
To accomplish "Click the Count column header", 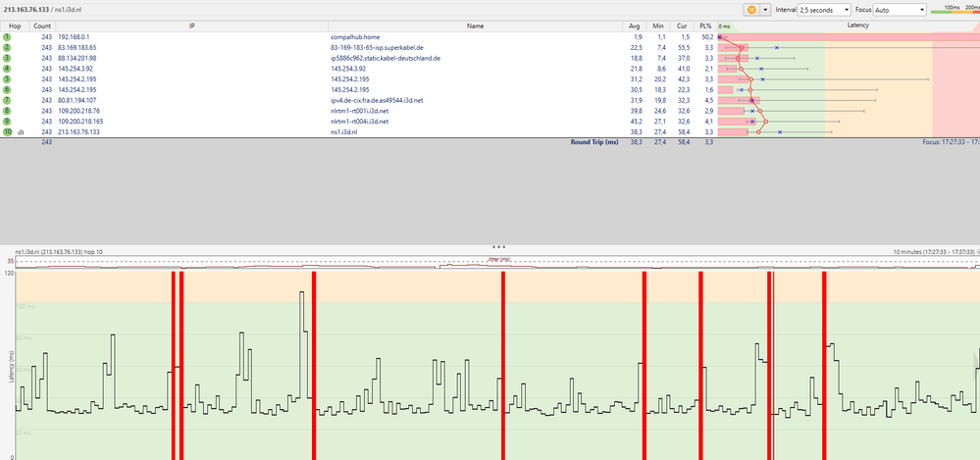I will (x=42, y=26).
